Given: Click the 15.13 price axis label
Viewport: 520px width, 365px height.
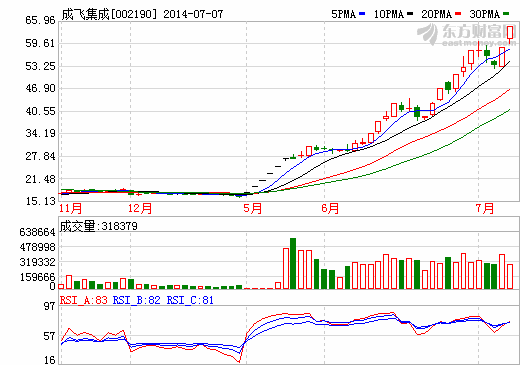Looking at the screenshot, I should (40, 201).
